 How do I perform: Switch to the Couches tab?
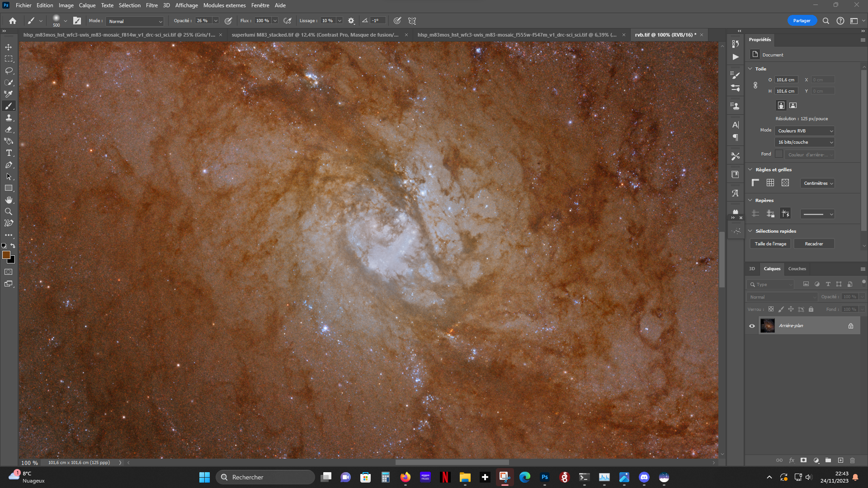point(797,269)
